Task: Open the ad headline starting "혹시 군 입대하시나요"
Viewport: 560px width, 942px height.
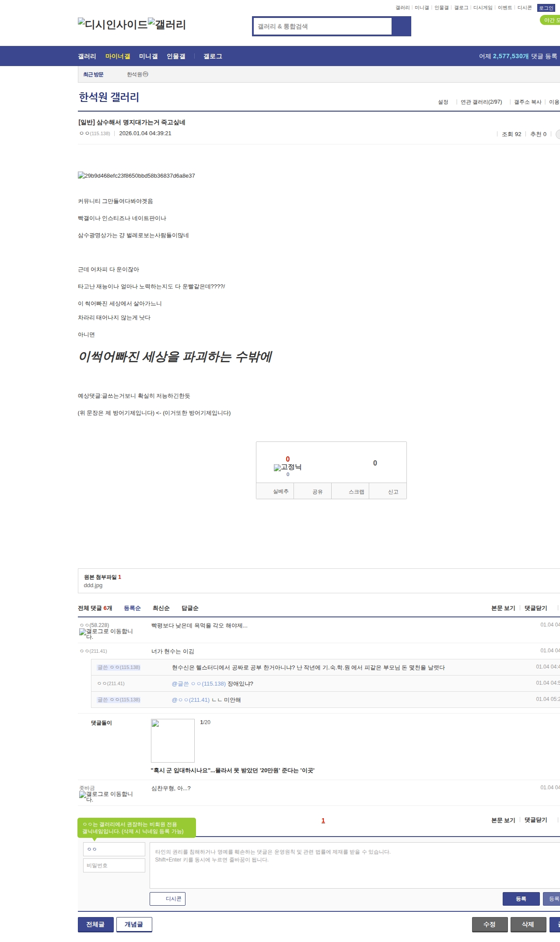Action: 232,770
